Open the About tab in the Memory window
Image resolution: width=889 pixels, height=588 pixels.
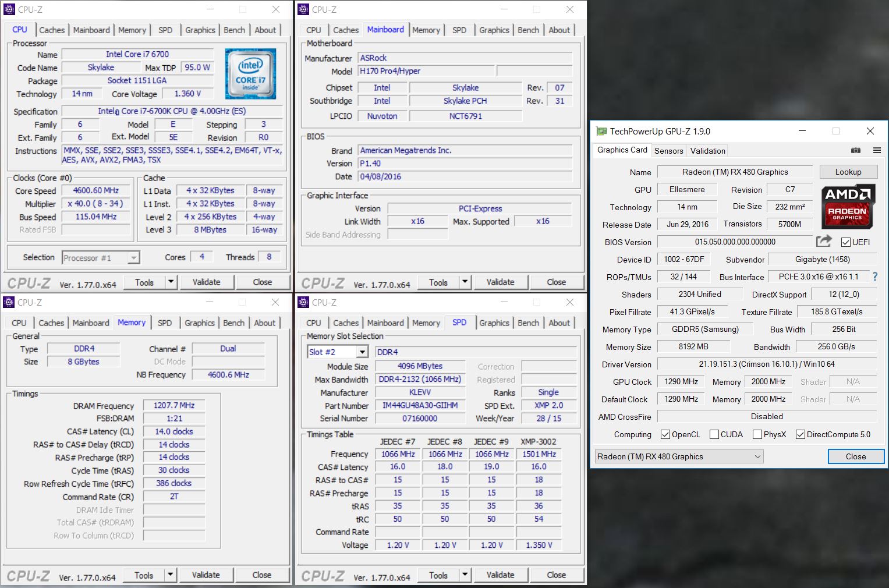coord(265,323)
